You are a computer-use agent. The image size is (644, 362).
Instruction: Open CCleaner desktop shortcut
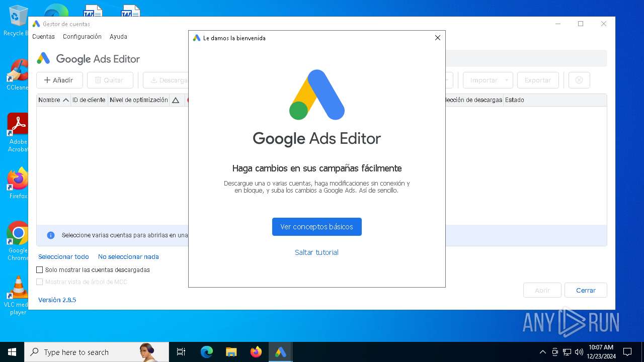[17, 75]
